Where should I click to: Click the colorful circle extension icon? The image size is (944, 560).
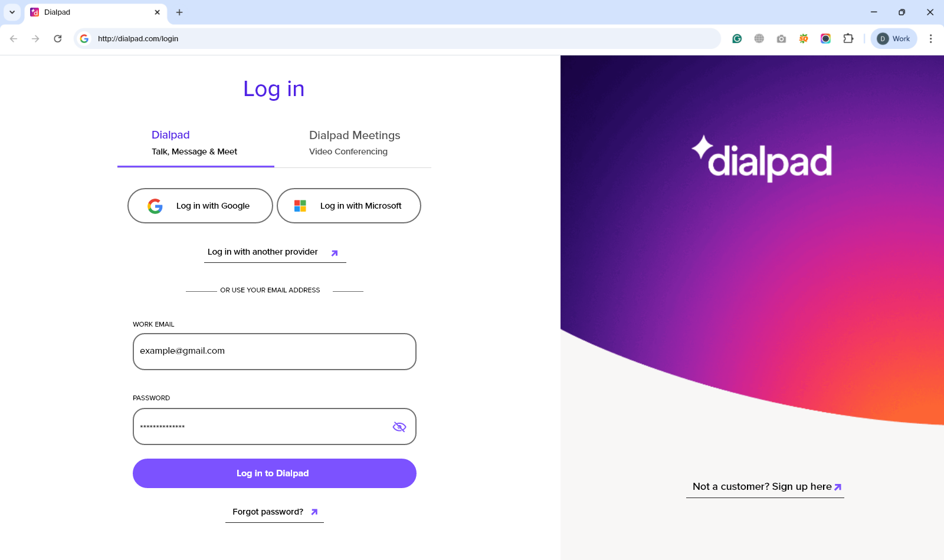coord(825,39)
